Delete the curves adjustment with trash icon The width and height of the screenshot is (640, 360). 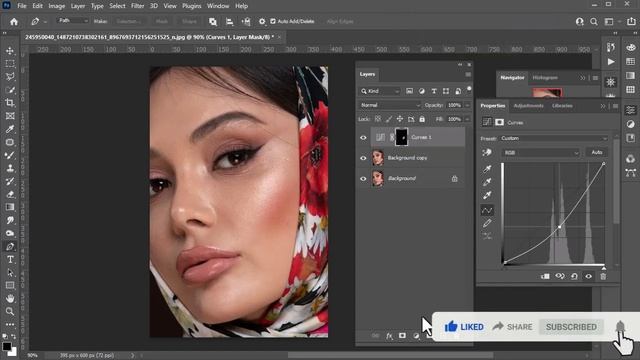click(x=603, y=276)
